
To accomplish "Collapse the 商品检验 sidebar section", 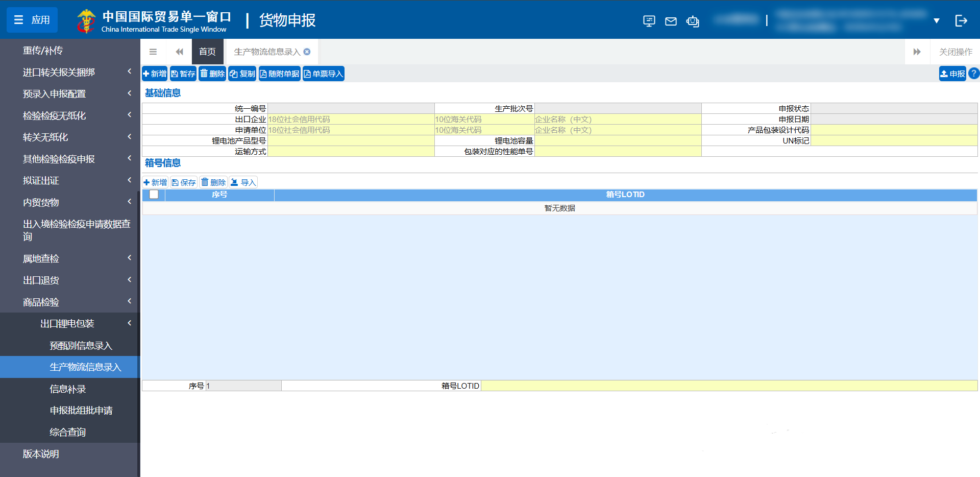I will coord(129,301).
